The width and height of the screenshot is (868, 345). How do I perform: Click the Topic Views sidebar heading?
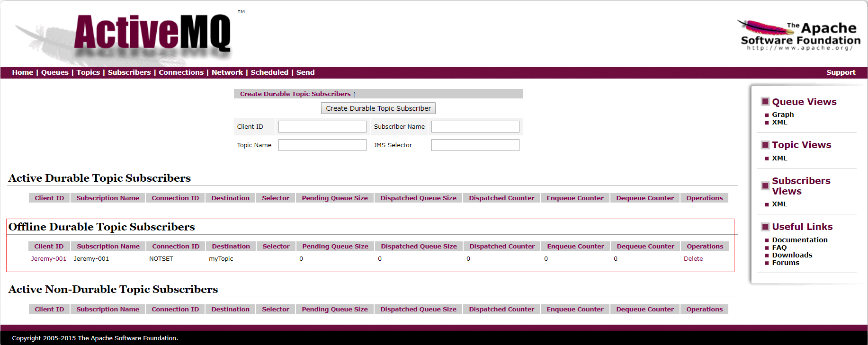coord(801,145)
